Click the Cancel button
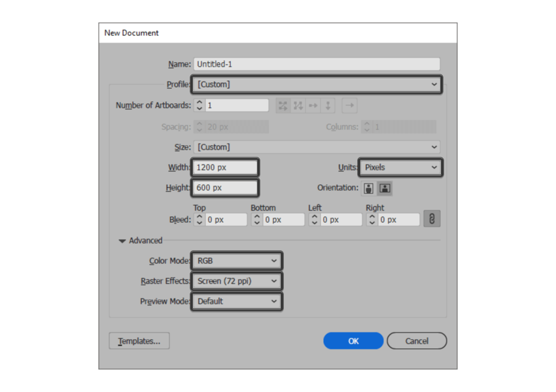 click(x=417, y=340)
